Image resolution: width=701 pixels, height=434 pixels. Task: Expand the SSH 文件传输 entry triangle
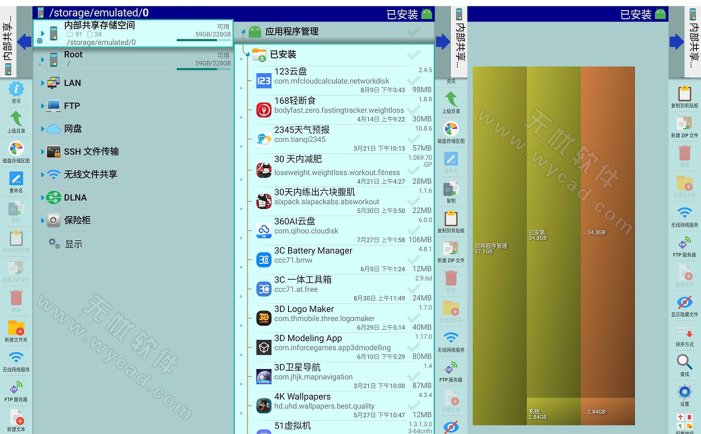coord(42,152)
